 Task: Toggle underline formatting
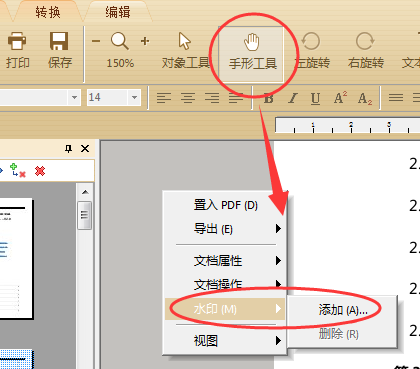point(315,99)
